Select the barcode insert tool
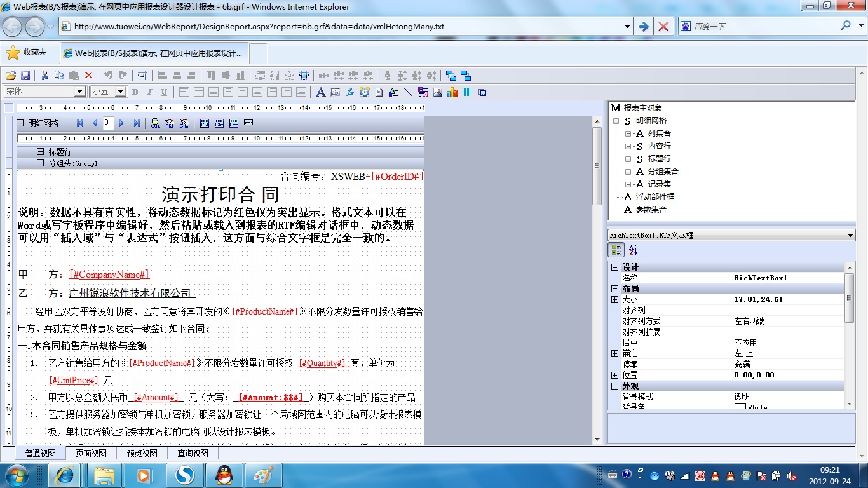Screen dimensions: 868x488 pos(467,92)
